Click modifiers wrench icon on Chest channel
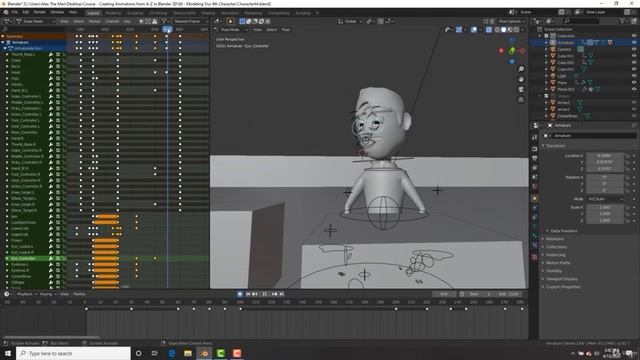 (51, 60)
